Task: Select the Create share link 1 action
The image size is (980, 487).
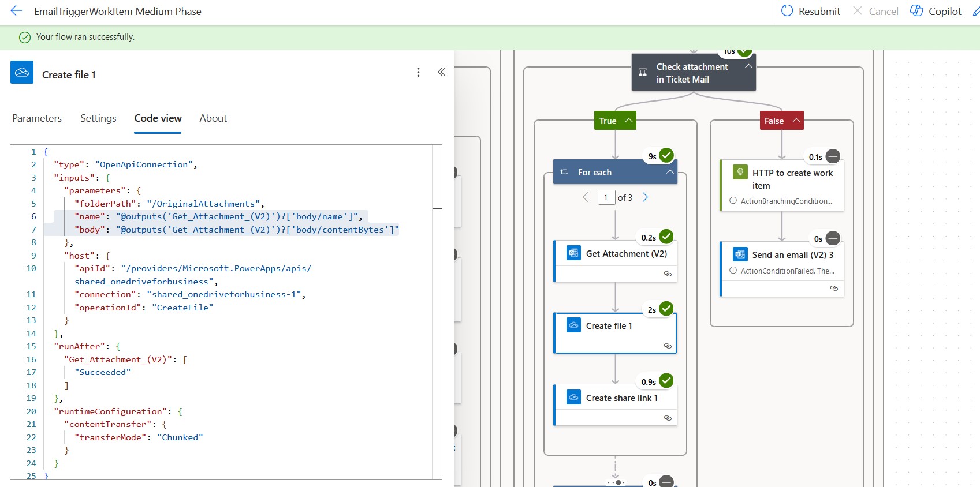Action: pyautogui.click(x=615, y=405)
